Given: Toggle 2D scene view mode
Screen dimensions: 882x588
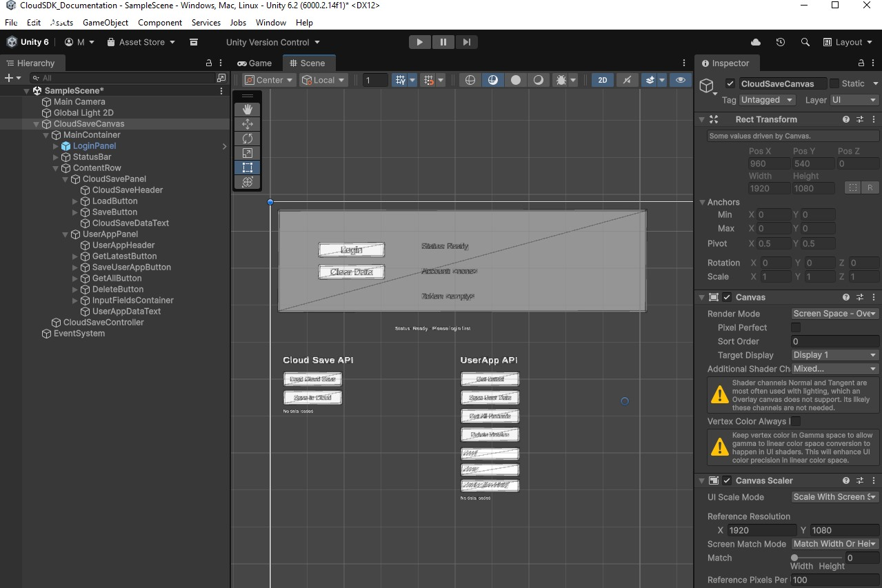Looking at the screenshot, I should 602,80.
